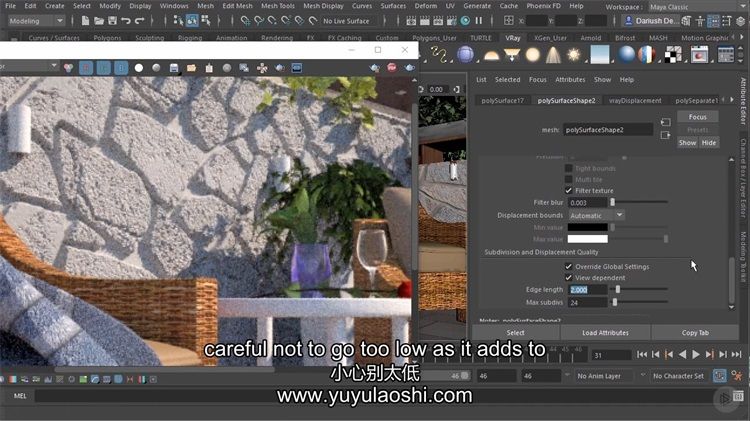750x421 pixels.
Task: Click the snap to curves magnet icon
Action: click(259, 21)
